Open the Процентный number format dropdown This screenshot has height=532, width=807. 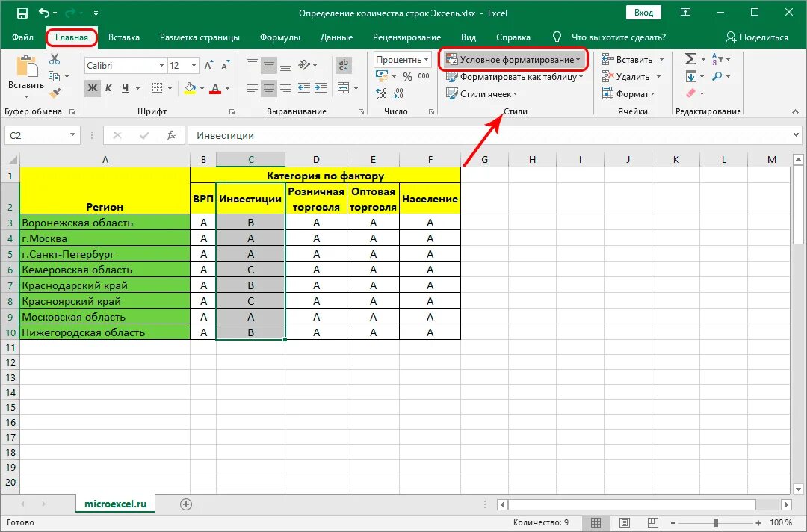tap(426, 59)
